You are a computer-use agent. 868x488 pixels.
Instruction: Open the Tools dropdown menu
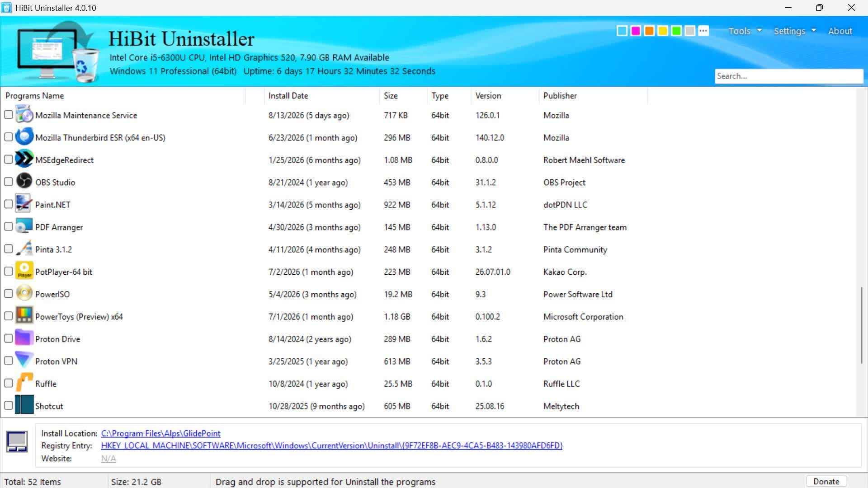[x=745, y=31]
